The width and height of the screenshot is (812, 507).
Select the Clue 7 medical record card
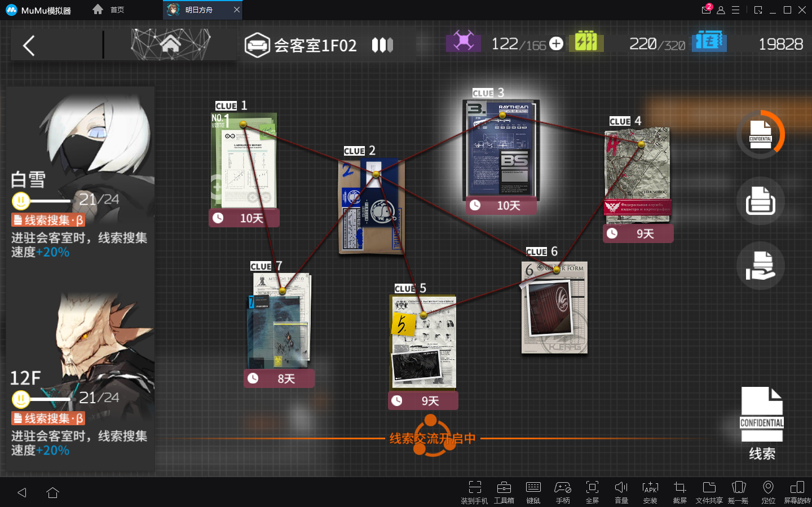tap(279, 321)
